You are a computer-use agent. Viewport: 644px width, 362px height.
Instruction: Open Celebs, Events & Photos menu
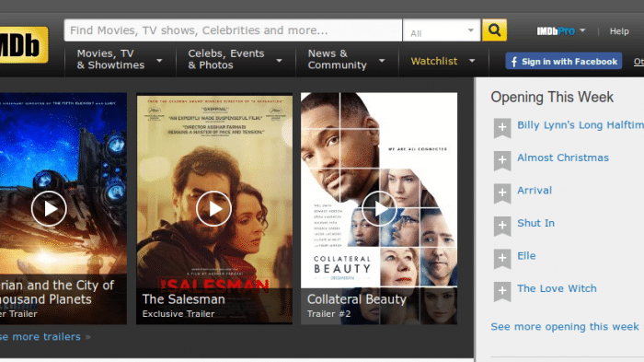[x=226, y=59]
